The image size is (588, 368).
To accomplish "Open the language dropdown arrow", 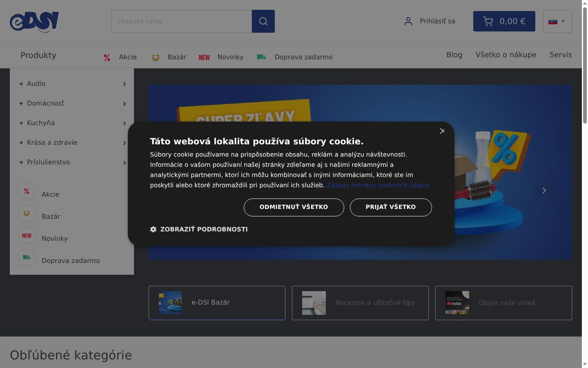I will (563, 21).
